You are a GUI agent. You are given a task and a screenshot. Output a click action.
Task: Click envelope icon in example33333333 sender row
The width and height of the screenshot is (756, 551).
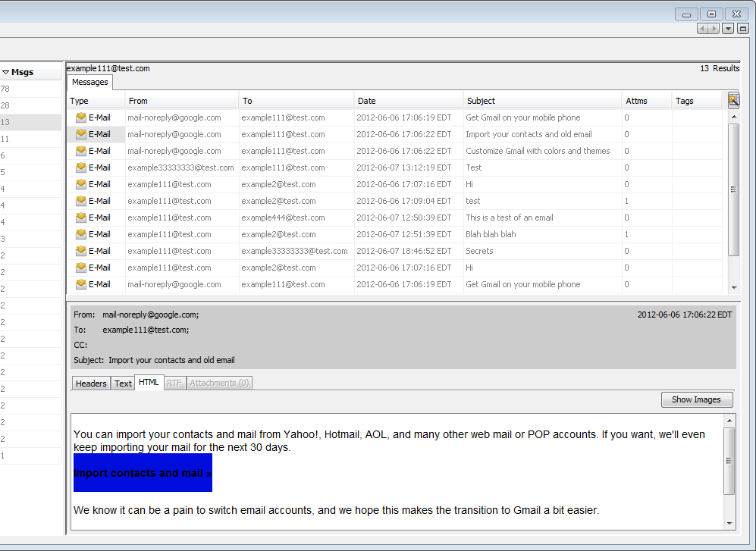click(x=80, y=167)
